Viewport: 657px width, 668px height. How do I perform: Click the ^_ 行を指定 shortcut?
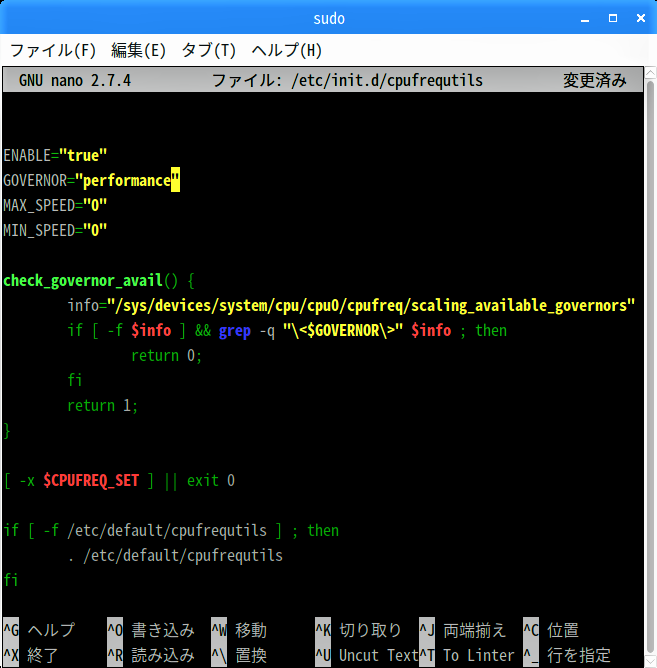click(x=567, y=655)
